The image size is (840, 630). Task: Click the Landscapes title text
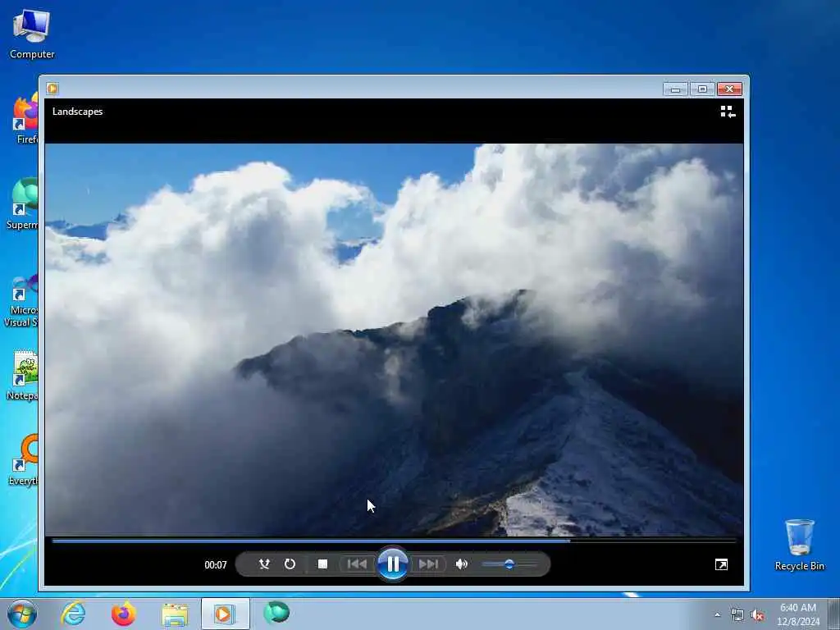pos(78,112)
